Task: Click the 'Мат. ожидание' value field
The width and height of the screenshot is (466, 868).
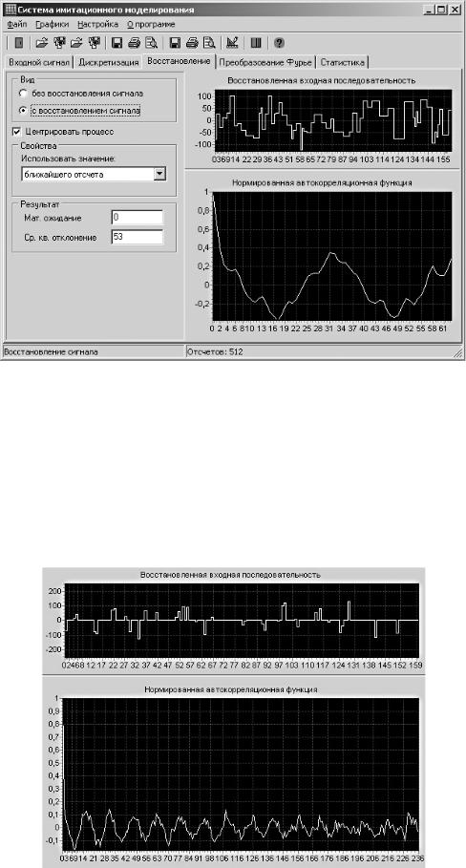Action: pos(137,218)
